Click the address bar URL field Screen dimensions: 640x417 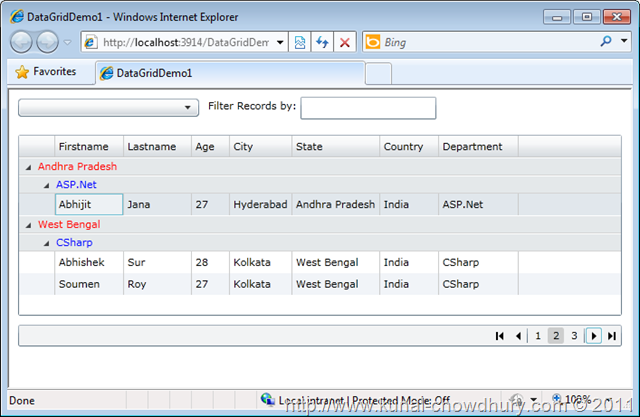pos(185,42)
